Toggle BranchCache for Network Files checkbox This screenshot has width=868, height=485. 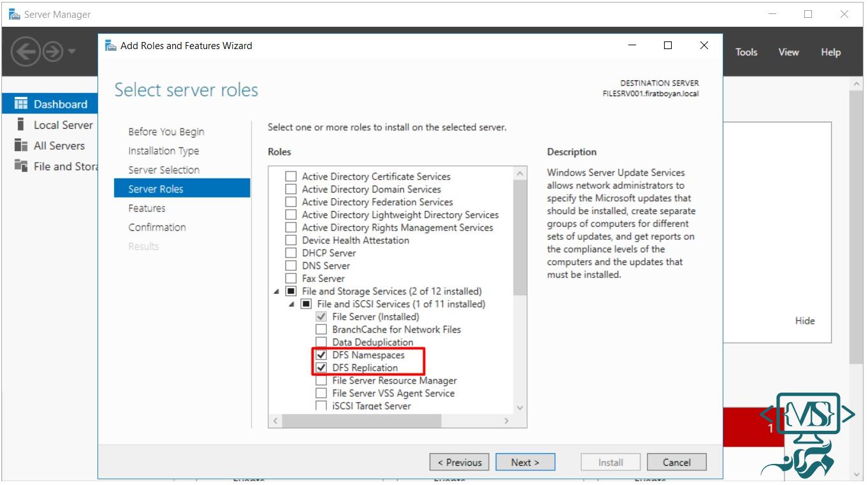click(321, 329)
